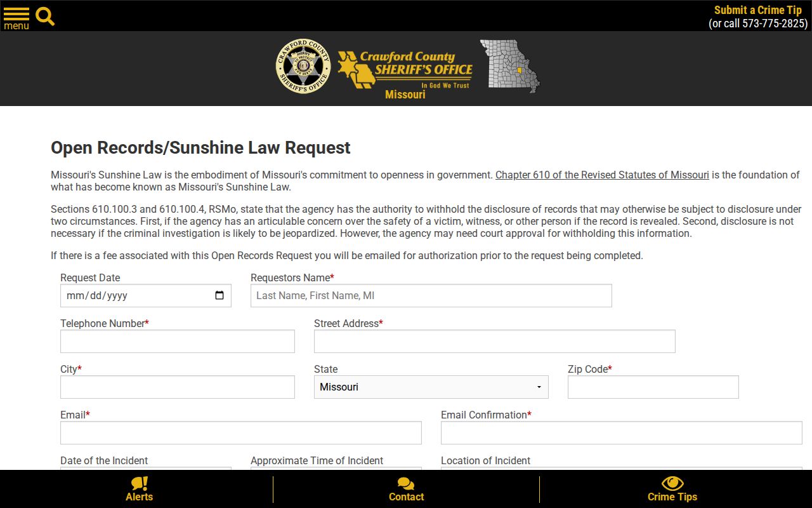Screen dimensions: 812x508
Task: Click the Requestors Name input field
Action: point(431,295)
